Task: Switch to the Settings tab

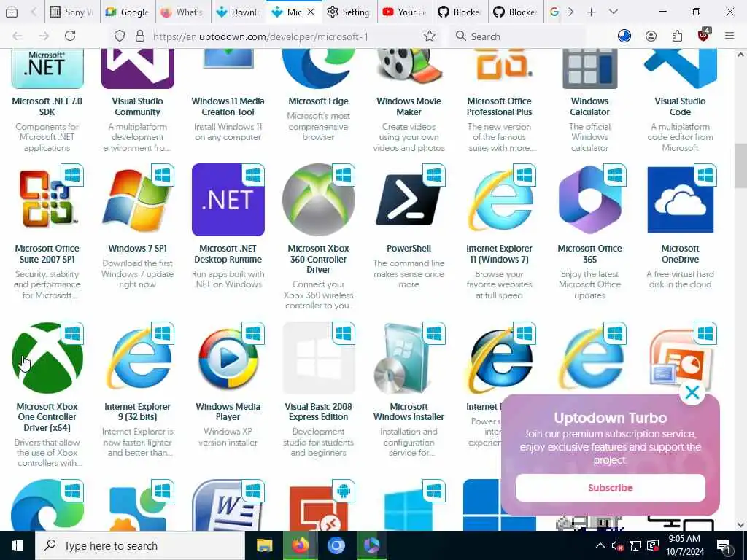Action: tap(349, 12)
